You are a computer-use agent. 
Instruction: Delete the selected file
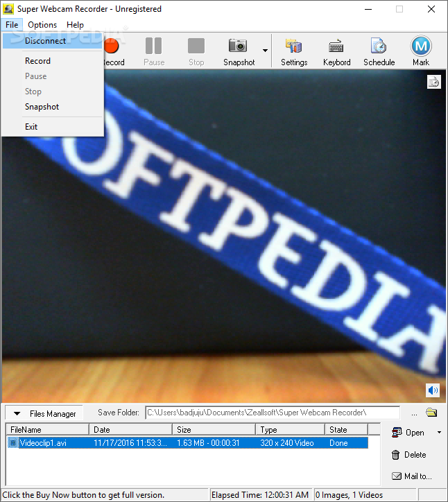[x=409, y=455]
